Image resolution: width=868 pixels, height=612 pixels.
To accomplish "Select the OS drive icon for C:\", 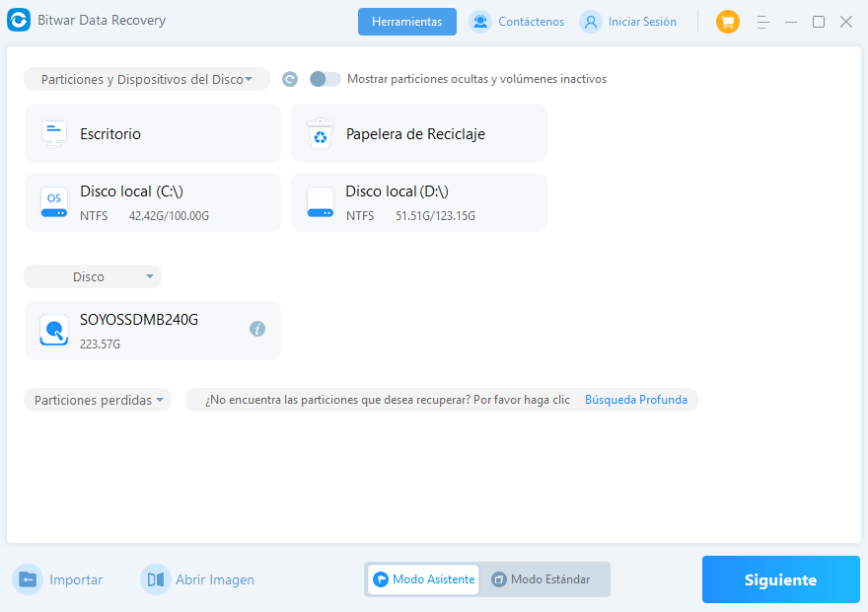I will click(x=54, y=202).
